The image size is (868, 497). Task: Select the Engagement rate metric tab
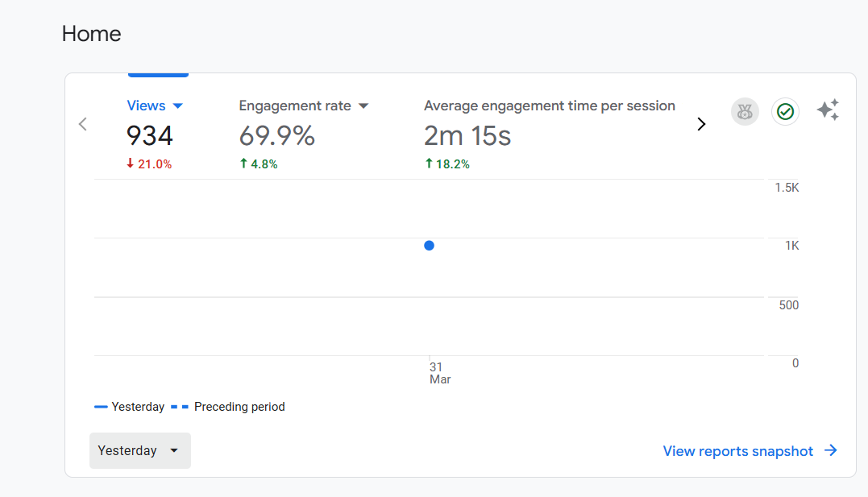click(x=295, y=106)
